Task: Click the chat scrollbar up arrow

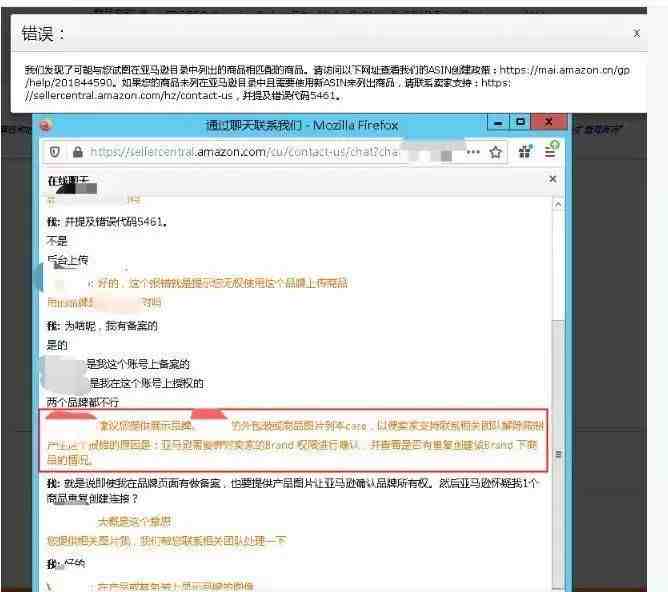Action: coord(558,204)
